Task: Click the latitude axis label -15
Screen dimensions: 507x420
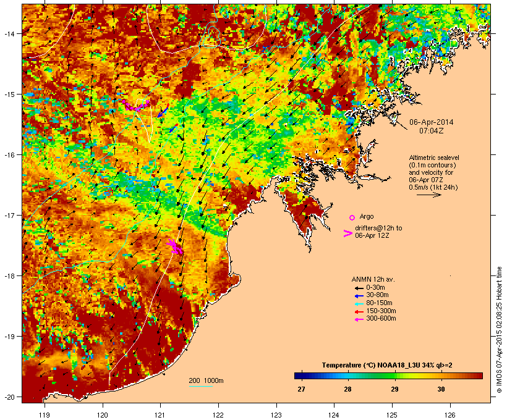Action: click(9, 94)
